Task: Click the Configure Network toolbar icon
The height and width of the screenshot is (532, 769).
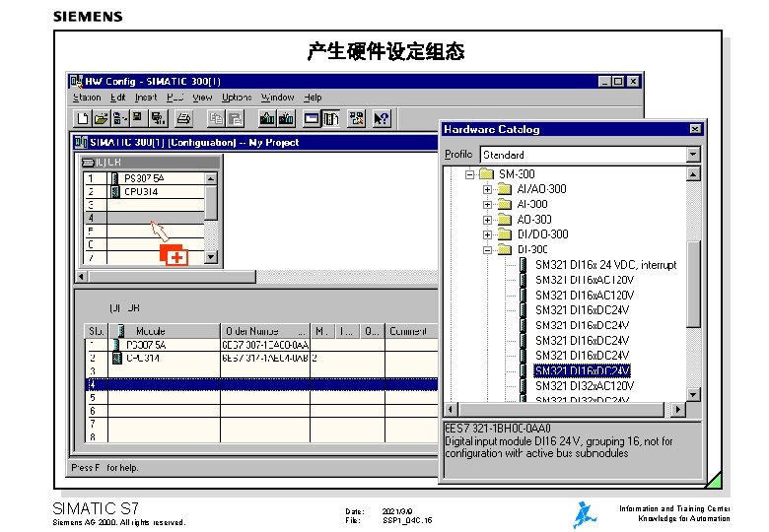Action: (357, 118)
